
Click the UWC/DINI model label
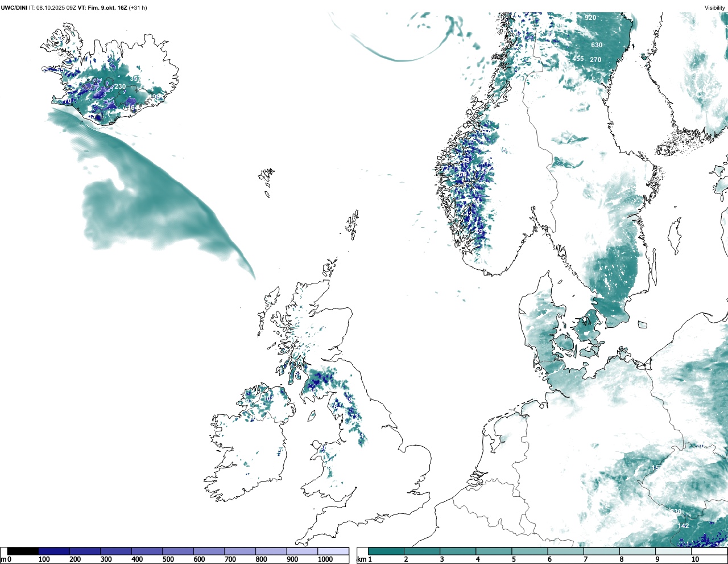pyautogui.click(x=14, y=8)
